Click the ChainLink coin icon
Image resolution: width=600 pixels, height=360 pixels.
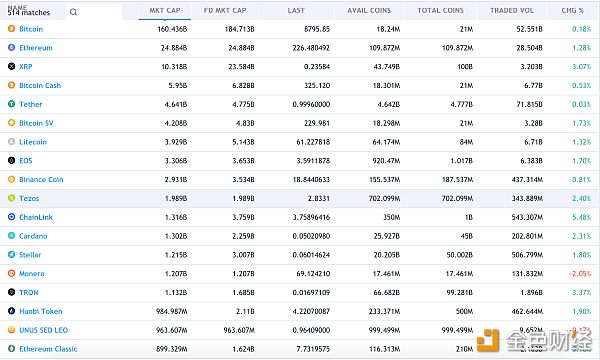tap(11, 217)
